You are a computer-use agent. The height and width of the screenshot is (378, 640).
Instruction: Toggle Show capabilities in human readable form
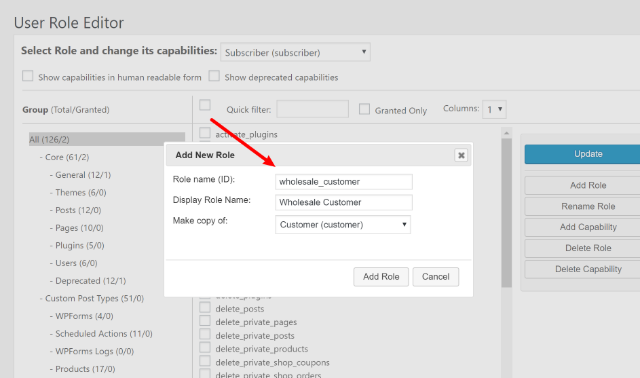tap(28, 76)
